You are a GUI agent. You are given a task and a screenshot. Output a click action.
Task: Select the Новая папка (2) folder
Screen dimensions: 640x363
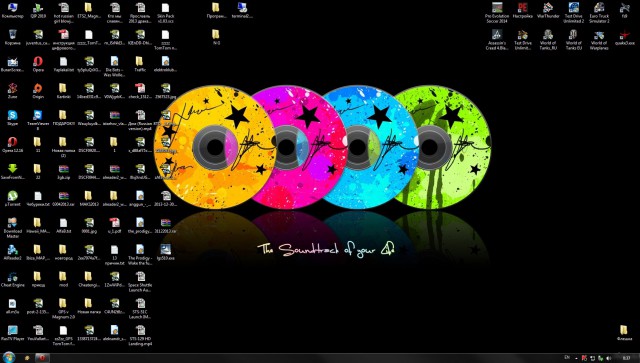(x=63, y=147)
